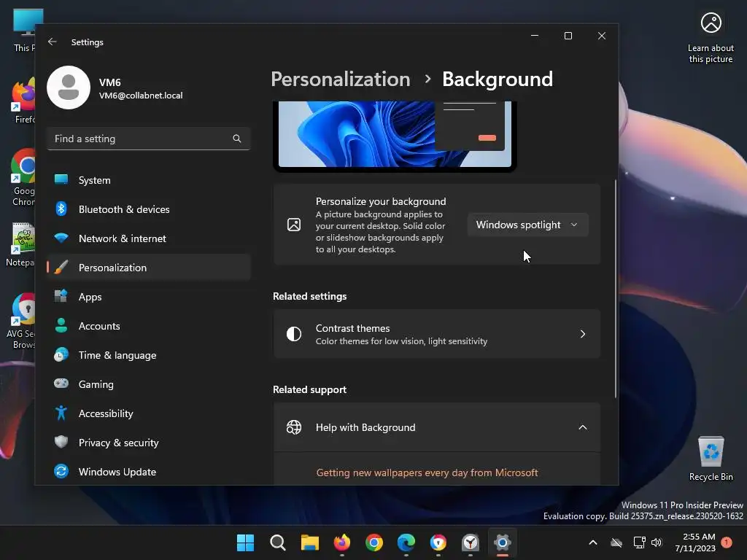747x560 pixels.
Task: Open File Explorer from the taskbar
Action: (309, 542)
